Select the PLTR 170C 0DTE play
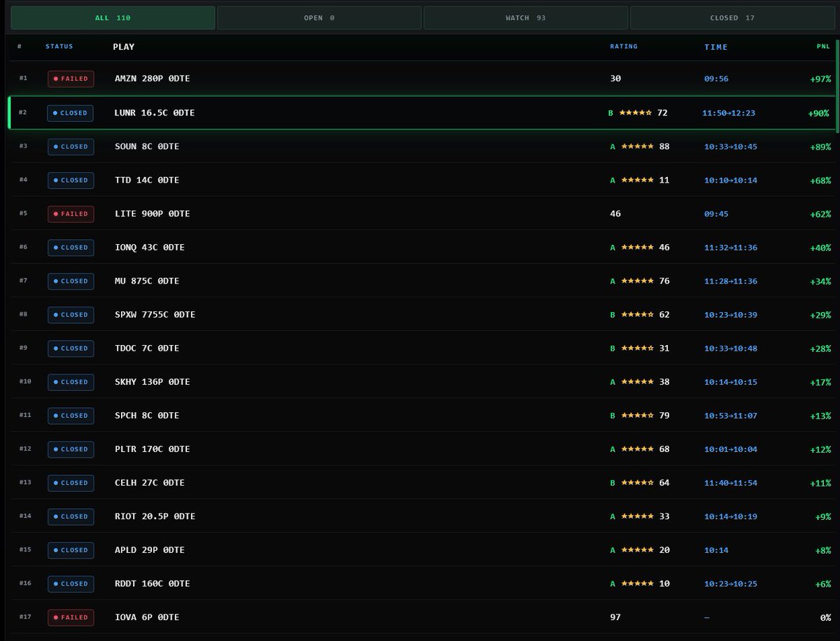 (x=152, y=449)
